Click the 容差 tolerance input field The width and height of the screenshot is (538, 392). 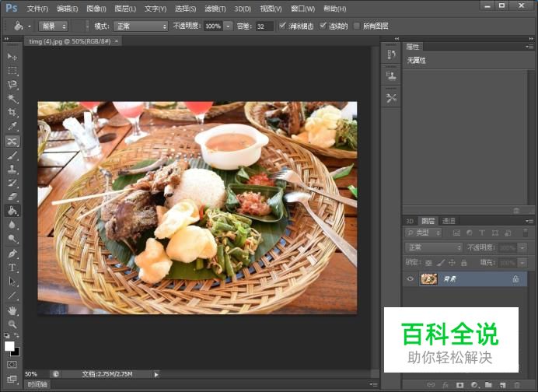[264, 26]
